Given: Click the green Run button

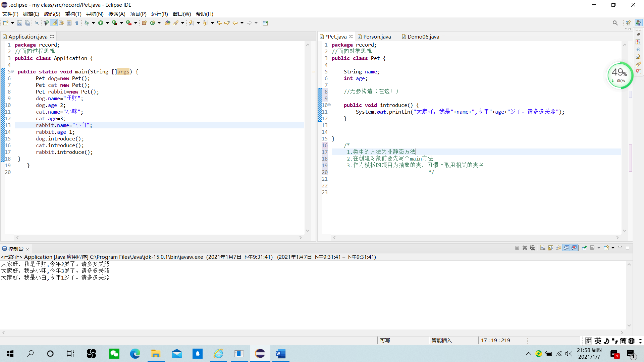Looking at the screenshot, I should click(101, 23).
